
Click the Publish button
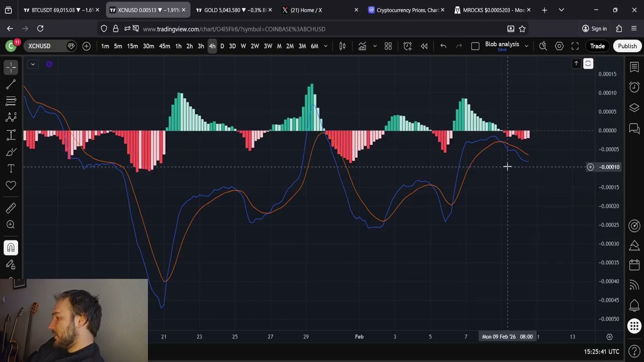click(x=627, y=46)
